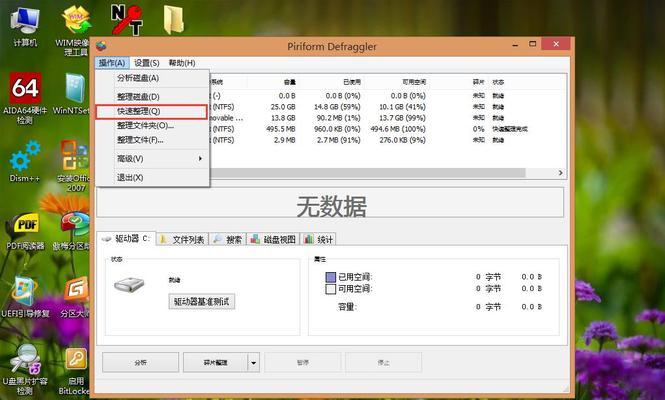
Task: Click the white free-space color swatch
Action: pos(331,289)
